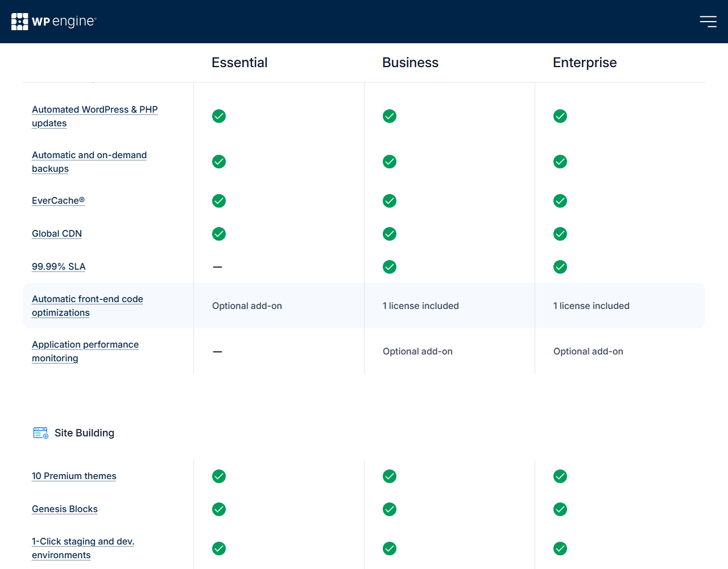
Task: Click Business checkmark for Genesis Blocks
Action: [x=390, y=509]
